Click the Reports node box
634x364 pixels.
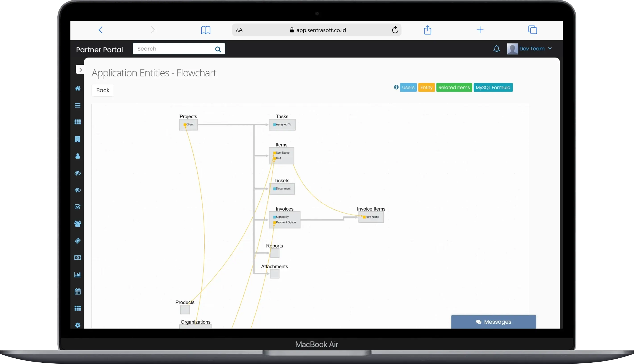274,253
